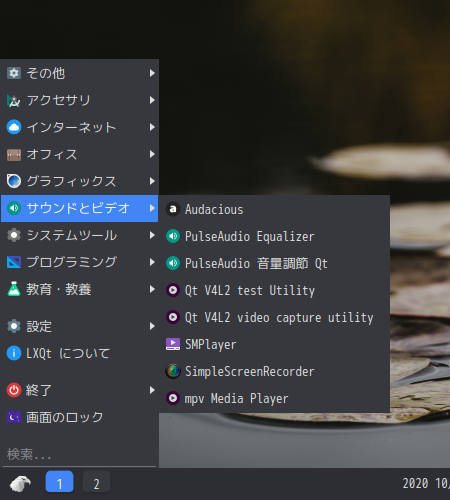Open システムツール category

tap(79, 235)
